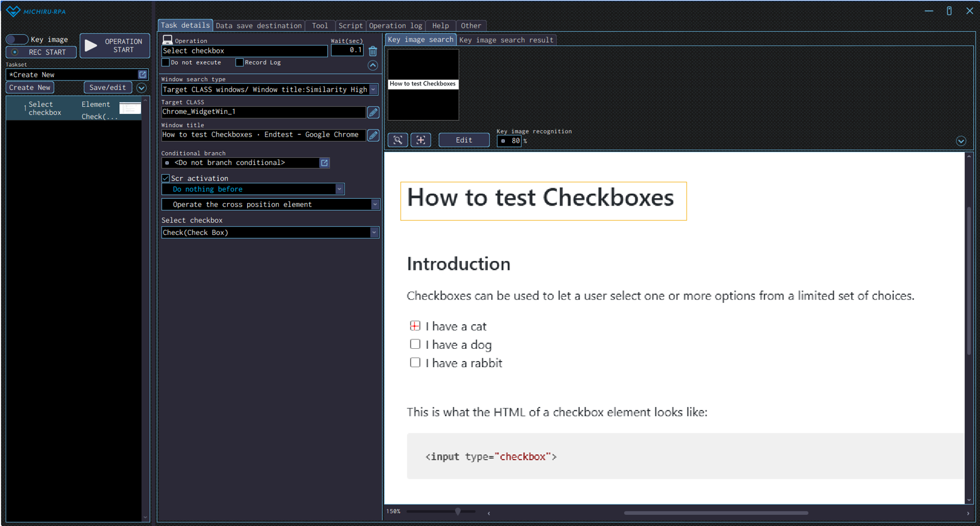Click the trash delete icon beside Wait(sec)
The image size is (980, 526).
pos(373,51)
